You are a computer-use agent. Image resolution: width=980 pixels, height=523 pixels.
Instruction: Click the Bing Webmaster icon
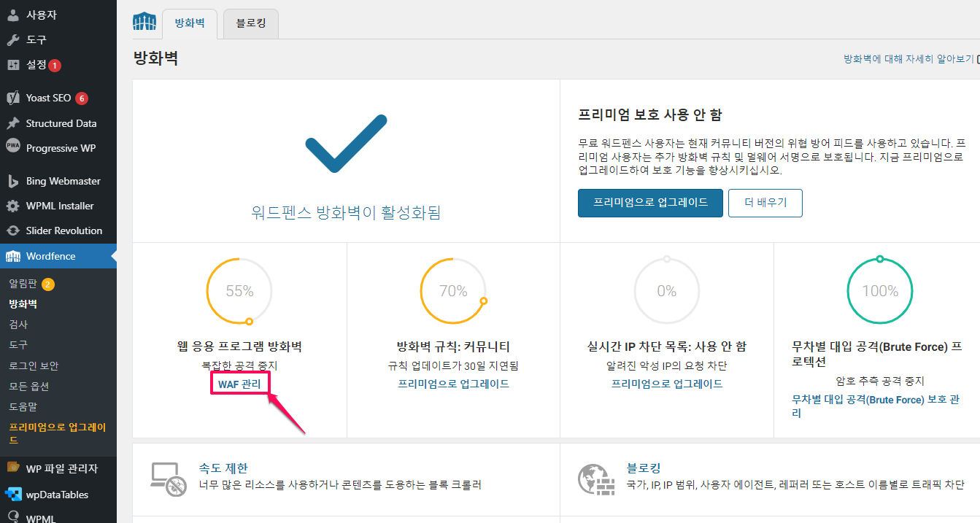click(13, 181)
